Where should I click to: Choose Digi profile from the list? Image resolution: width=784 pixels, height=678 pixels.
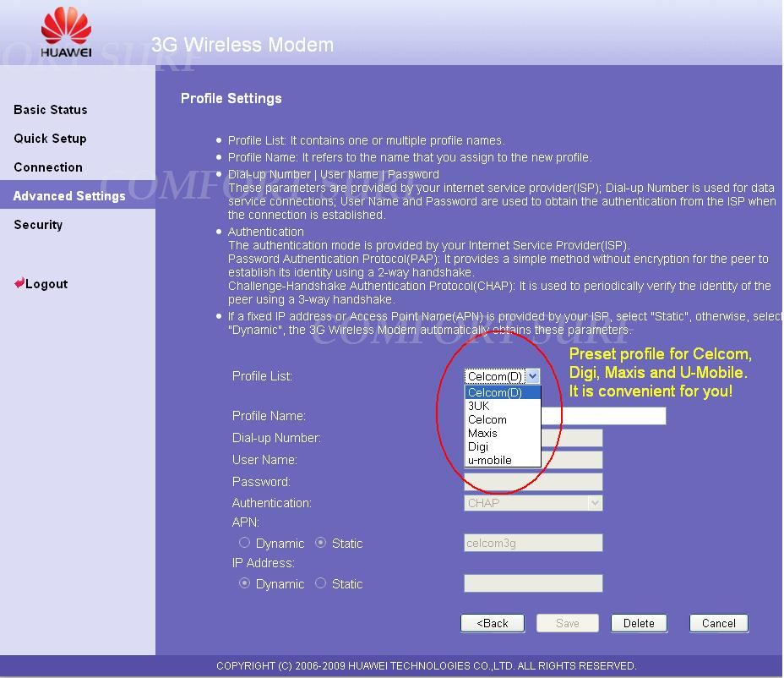[x=478, y=446]
